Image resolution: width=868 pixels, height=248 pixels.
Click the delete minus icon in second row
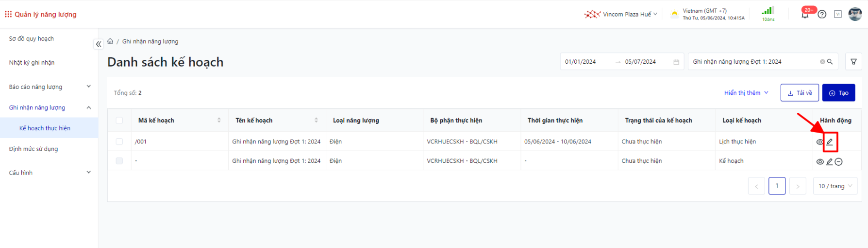click(838, 161)
